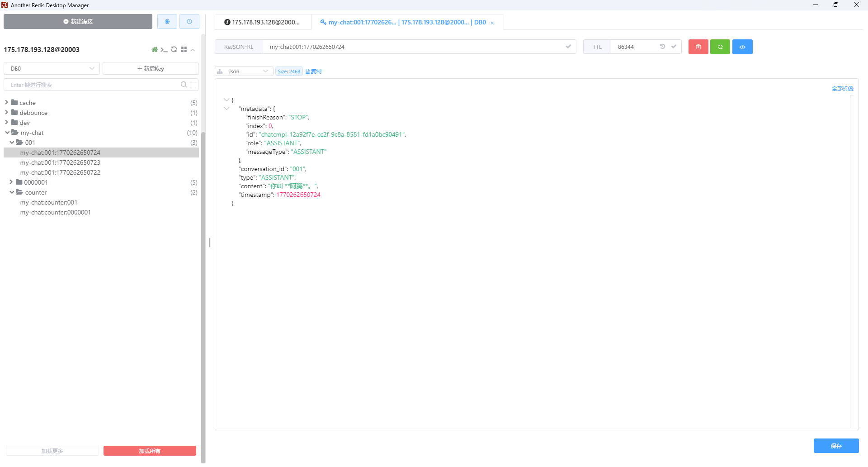Expand the cache folder

pyautogui.click(x=7, y=103)
